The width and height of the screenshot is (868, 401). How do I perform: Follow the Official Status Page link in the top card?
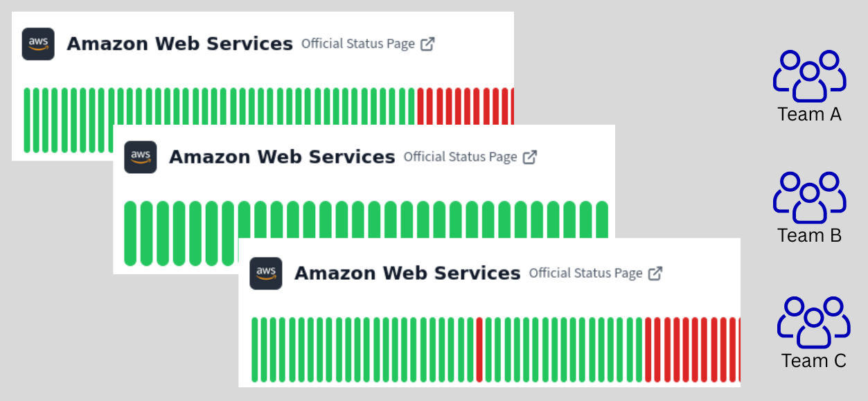[357, 44]
